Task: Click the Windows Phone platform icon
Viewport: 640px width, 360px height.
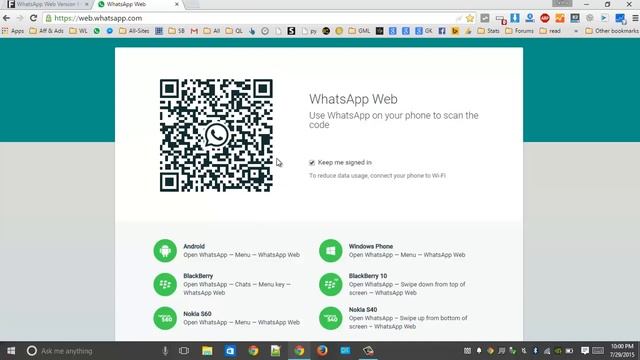Action: tap(331, 251)
